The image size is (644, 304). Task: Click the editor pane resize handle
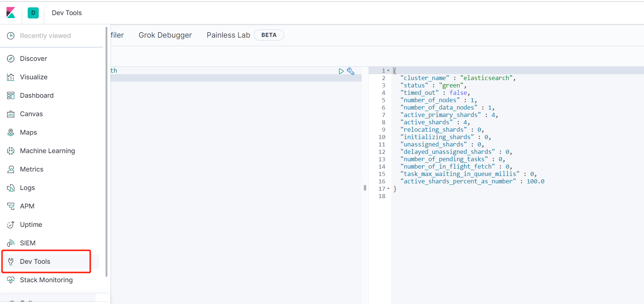pos(365,188)
